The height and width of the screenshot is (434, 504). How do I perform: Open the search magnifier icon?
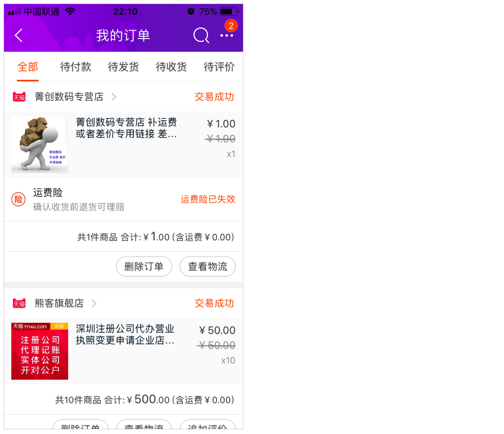click(x=201, y=35)
